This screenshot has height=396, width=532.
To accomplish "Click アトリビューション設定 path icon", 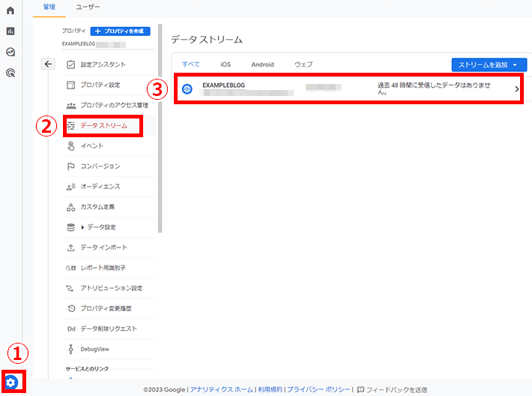I will 70,288.
